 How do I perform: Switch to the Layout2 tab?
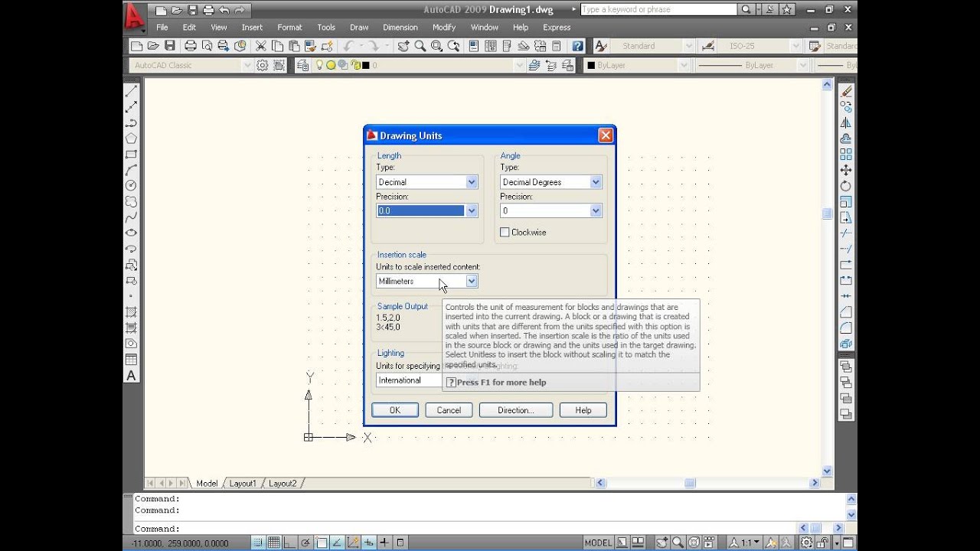click(x=283, y=484)
